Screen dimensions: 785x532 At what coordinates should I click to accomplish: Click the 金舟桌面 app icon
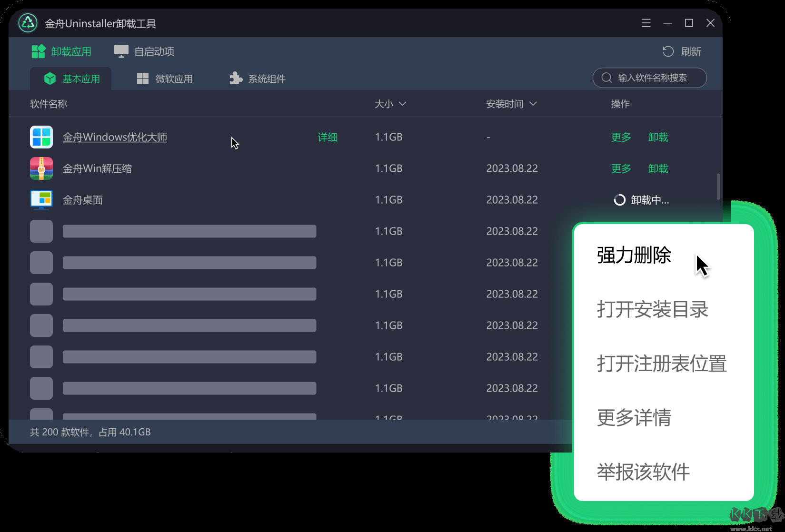41,200
